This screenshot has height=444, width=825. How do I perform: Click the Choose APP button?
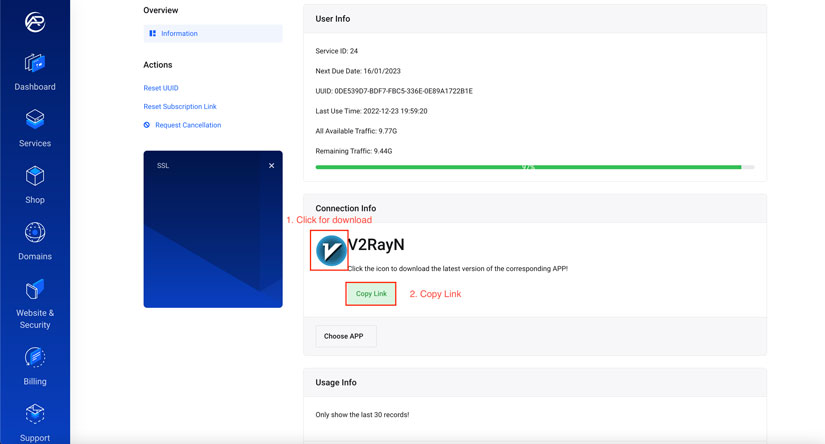coord(346,336)
